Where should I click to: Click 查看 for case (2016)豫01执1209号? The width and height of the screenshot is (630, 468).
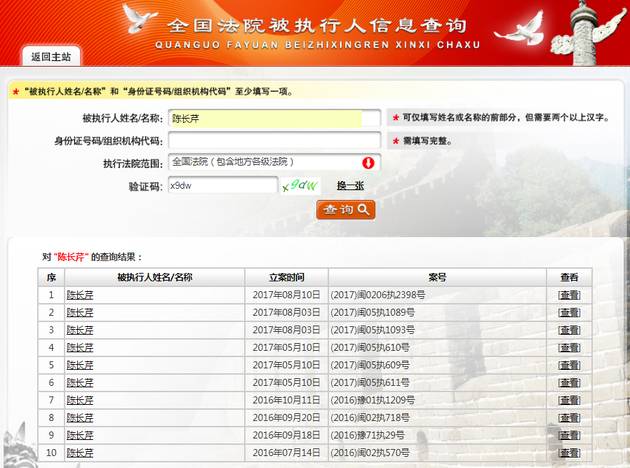click(x=568, y=400)
